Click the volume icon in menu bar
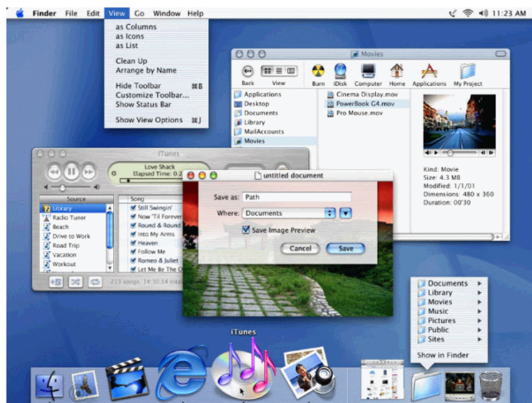Image resolution: width=532 pixels, height=403 pixels. pos(483,13)
